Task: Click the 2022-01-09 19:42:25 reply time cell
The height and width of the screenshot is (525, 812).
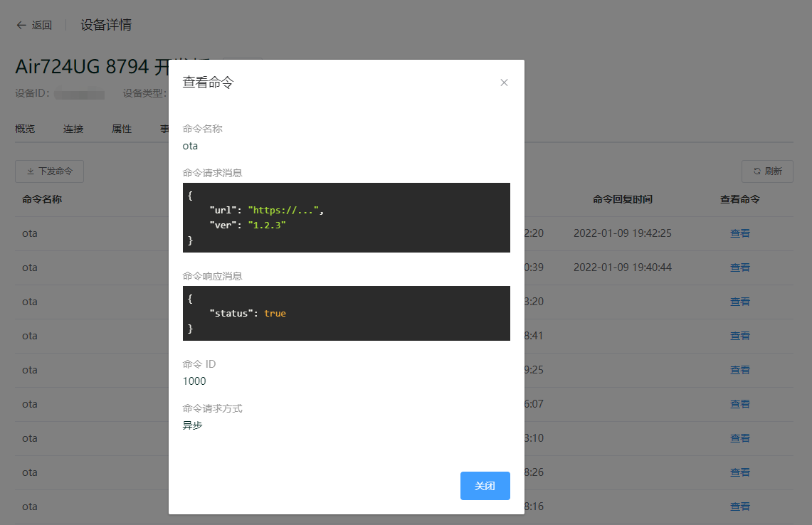Action: point(623,233)
